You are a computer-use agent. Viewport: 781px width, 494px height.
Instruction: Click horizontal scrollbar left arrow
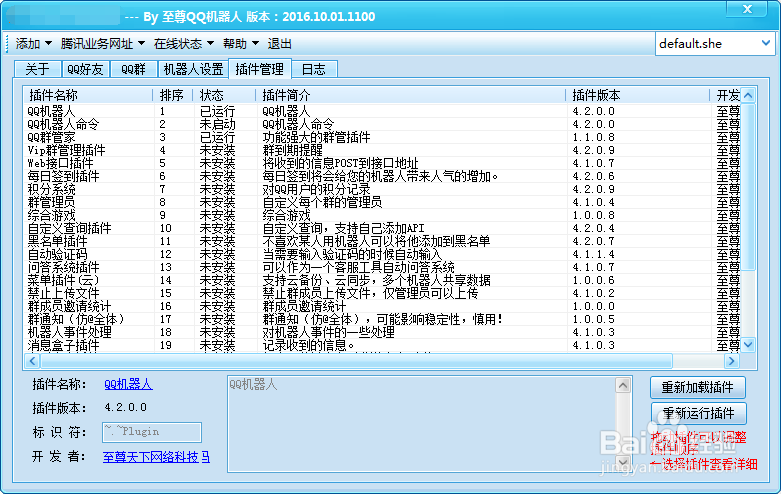[x=32, y=361]
